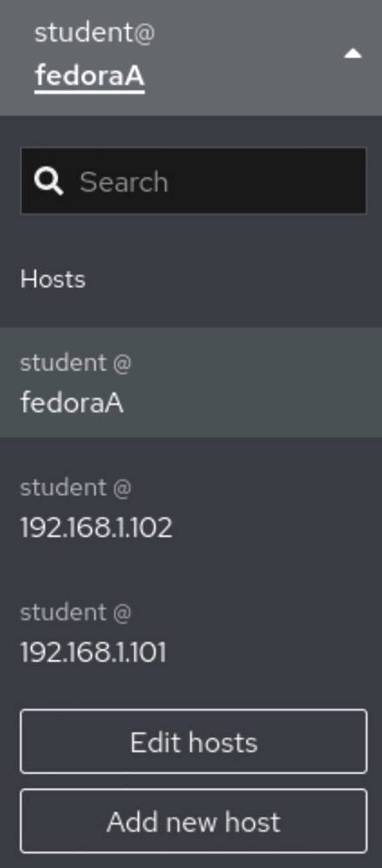This screenshot has height=868, width=382.
Task: Select the fedoraA entry in the Hosts list
Action: tap(71, 403)
